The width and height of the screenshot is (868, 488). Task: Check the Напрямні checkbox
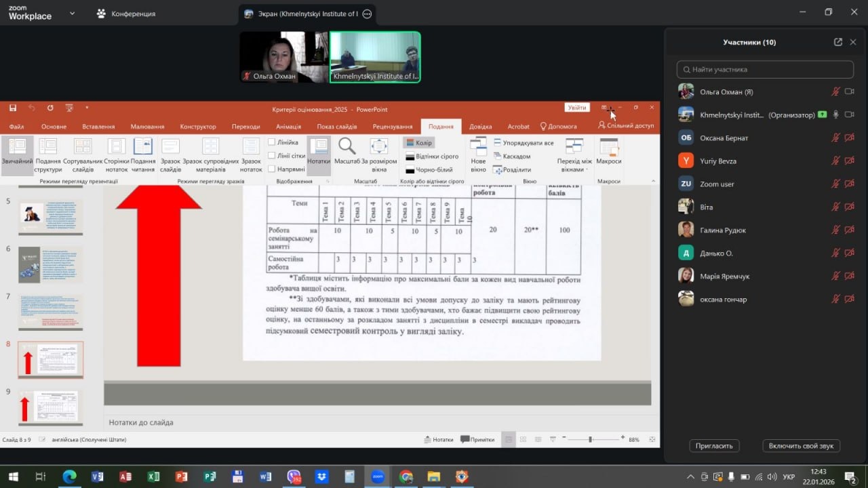[x=272, y=169]
